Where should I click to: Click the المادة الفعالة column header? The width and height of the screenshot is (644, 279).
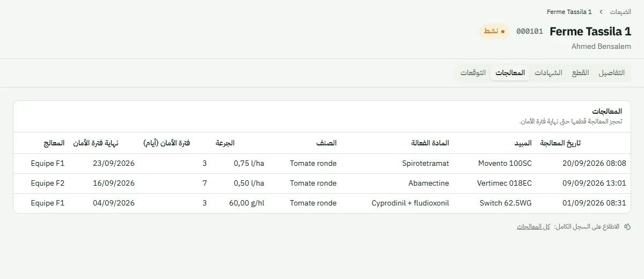[x=430, y=143]
